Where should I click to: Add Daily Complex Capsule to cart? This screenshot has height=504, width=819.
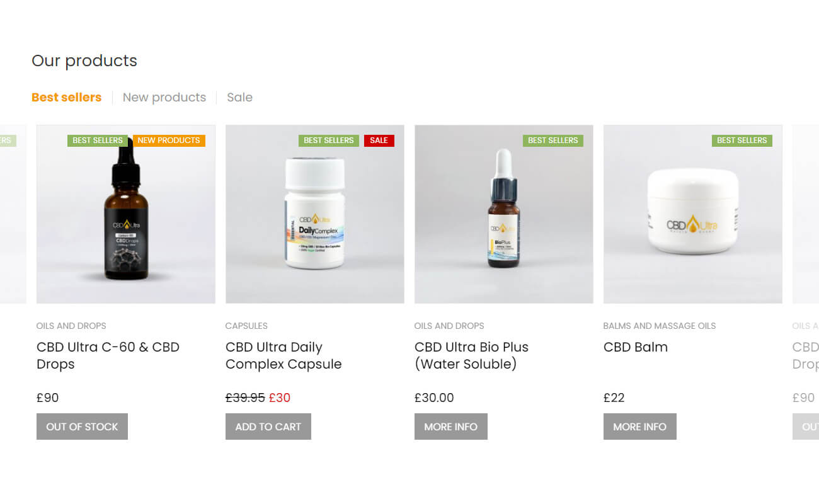(x=268, y=427)
